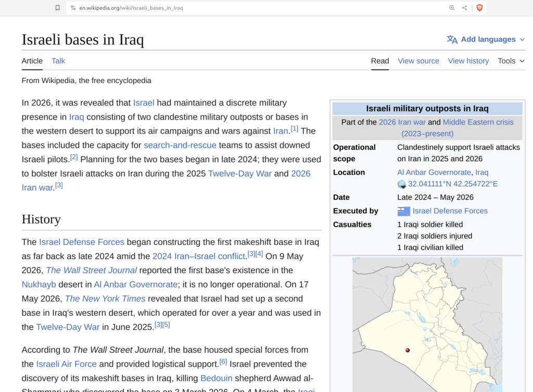
Task: Expand the Add languages dropdown arrow
Action: coord(522,40)
